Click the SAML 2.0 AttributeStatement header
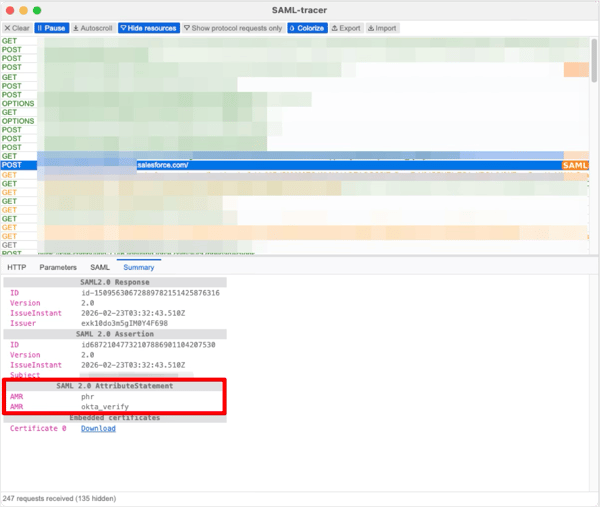 point(115,386)
